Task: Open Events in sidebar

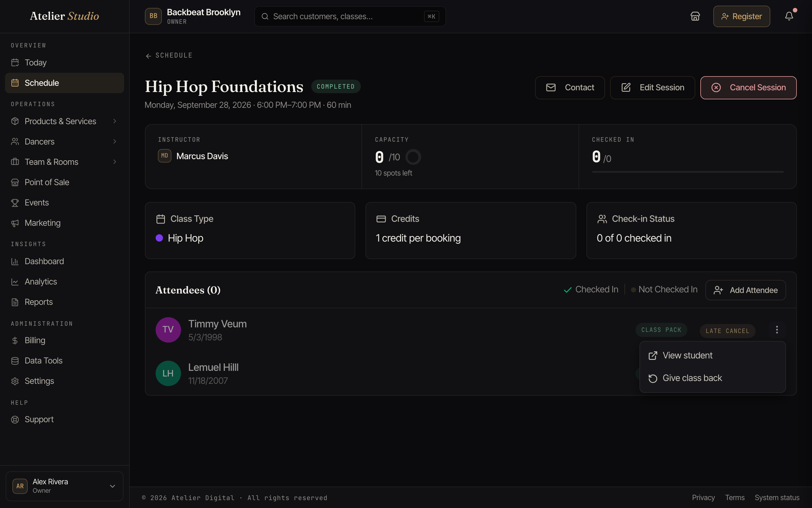Action: (x=64, y=203)
